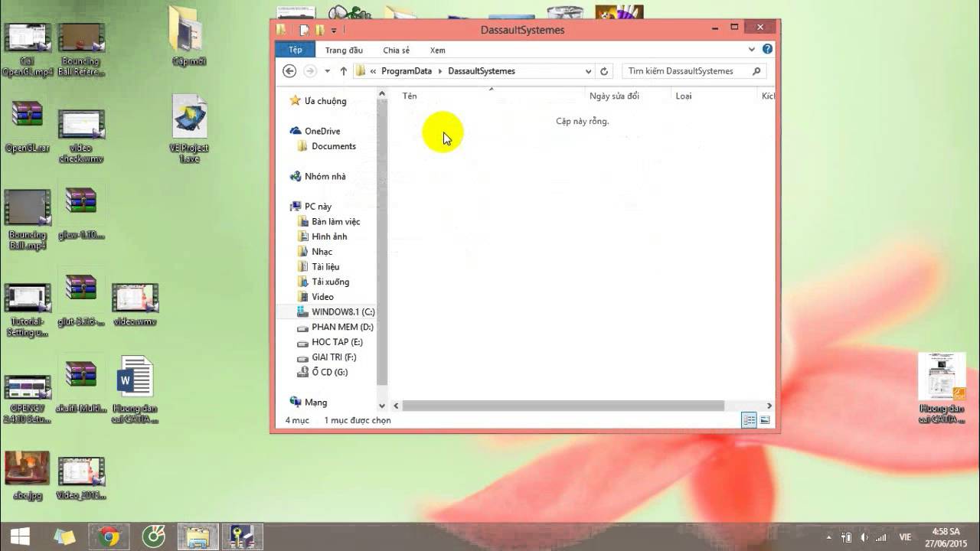Expand the ribbon with the chevron near help
The image size is (980, 551).
(x=752, y=49)
